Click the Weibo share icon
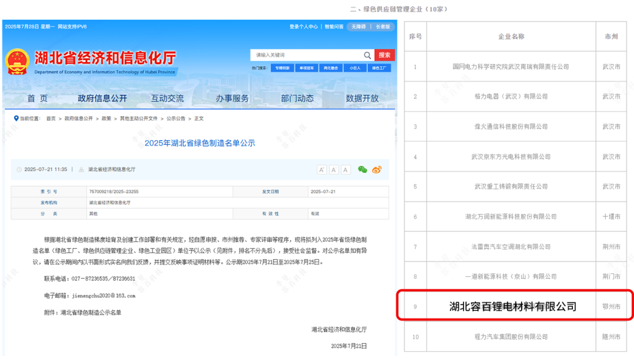Viewport: 634px width, 364px height. pos(377,169)
